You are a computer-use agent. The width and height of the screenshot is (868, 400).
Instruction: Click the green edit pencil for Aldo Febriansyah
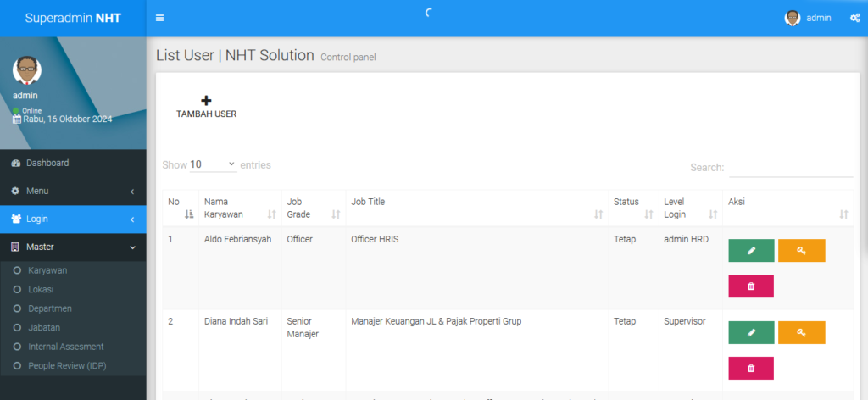(x=751, y=251)
